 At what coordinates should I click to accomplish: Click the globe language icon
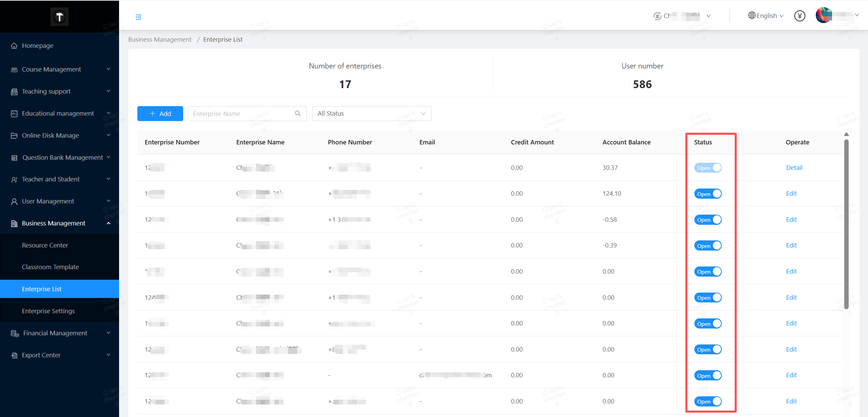click(752, 16)
